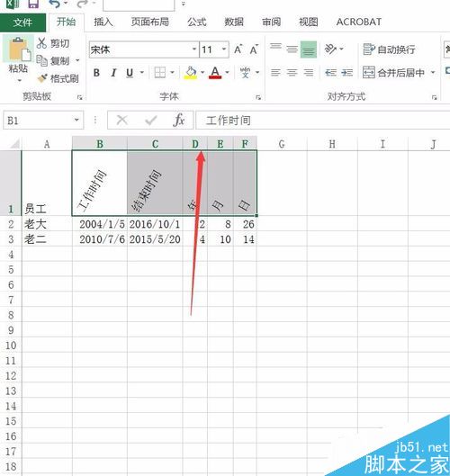The width and height of the screenshot is (450, 476).
Task: Select the Cut scissors icon
Action: (42, 43)
